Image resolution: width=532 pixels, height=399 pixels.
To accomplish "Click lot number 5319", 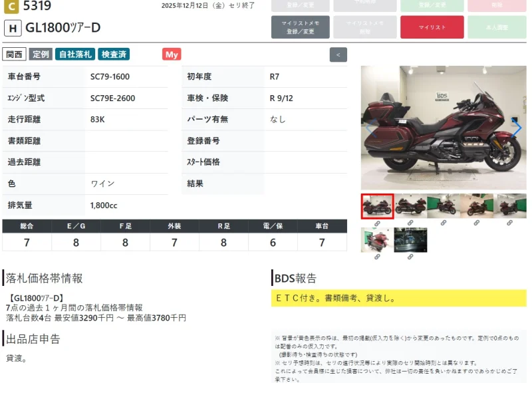I will point(37,6).
